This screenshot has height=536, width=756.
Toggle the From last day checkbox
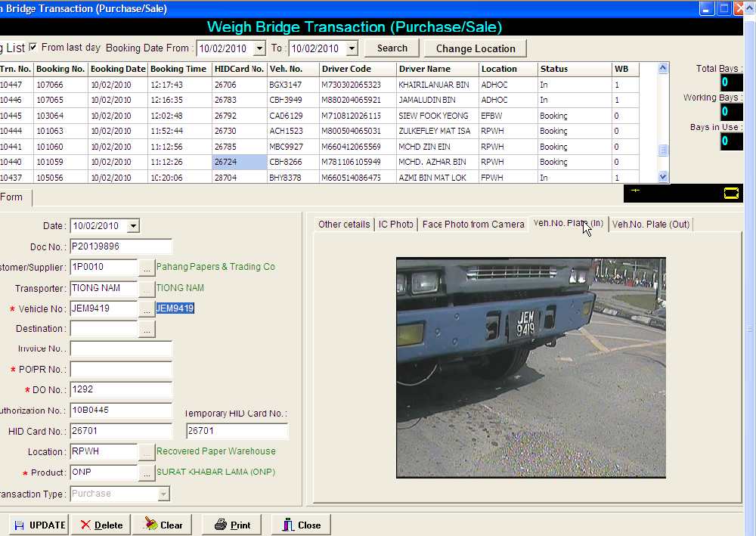coord(33,48)
